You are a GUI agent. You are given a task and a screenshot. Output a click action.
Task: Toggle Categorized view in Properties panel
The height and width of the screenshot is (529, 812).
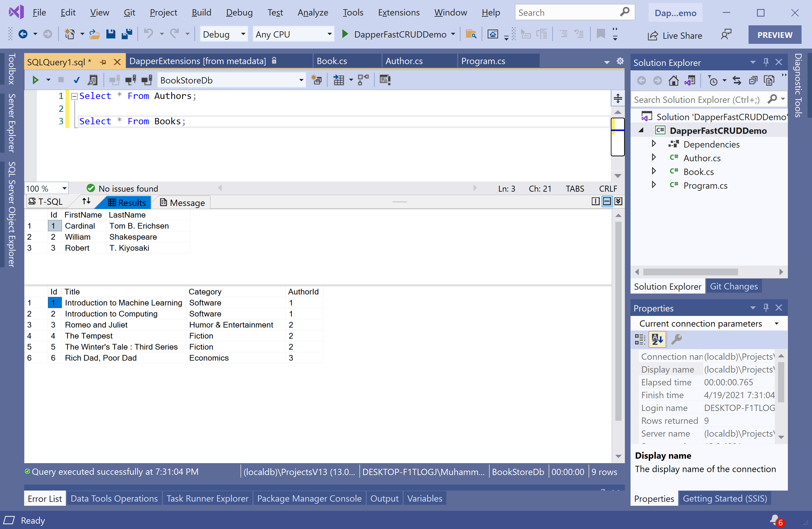click(x=640, y=339)
